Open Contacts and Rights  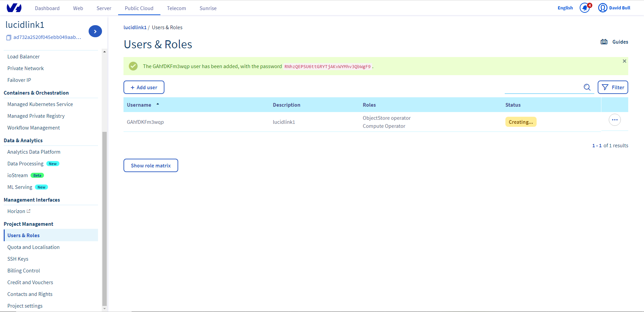(30, 294)
